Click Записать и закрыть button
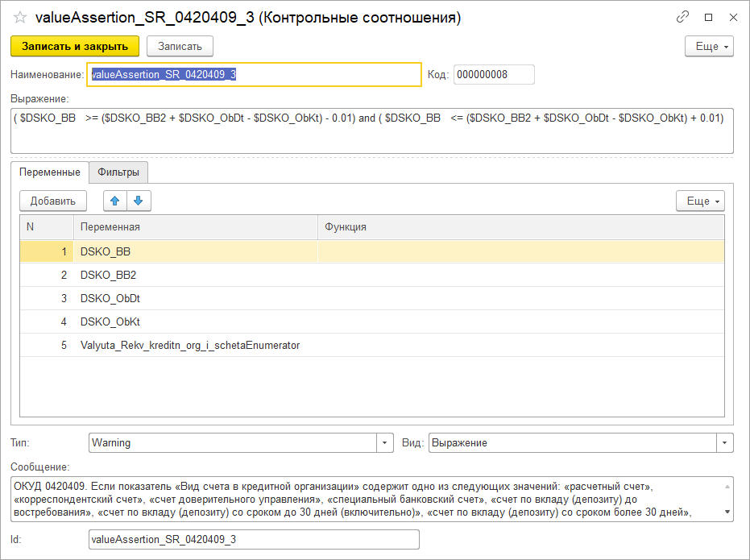The width and height of the screenshot is (750, 560). pos(75,47)
